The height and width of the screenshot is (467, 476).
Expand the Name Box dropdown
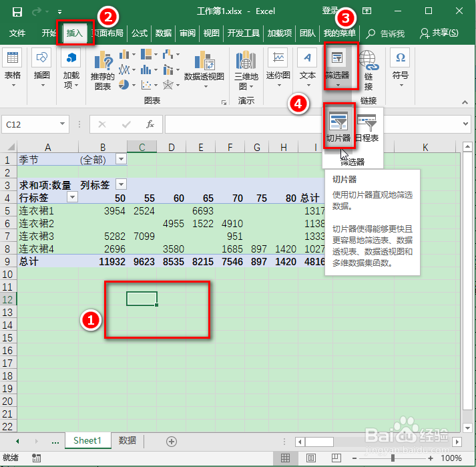point(62,124)
